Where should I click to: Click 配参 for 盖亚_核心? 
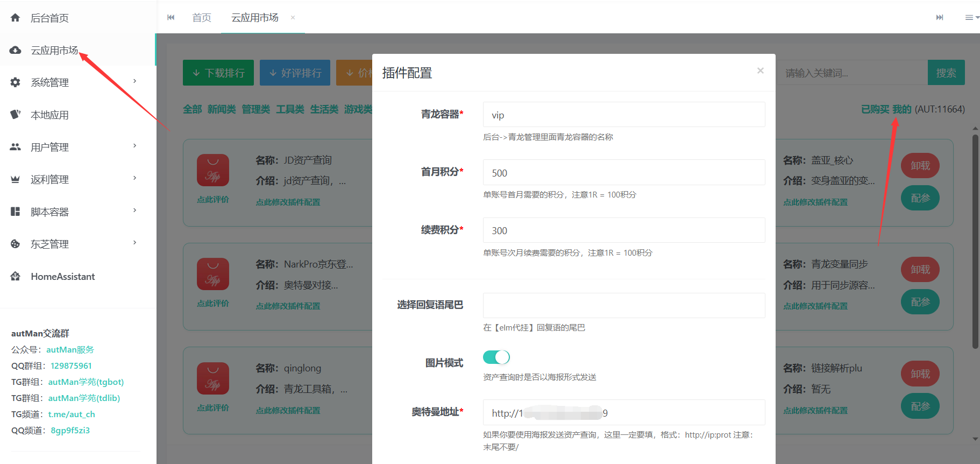920,198
